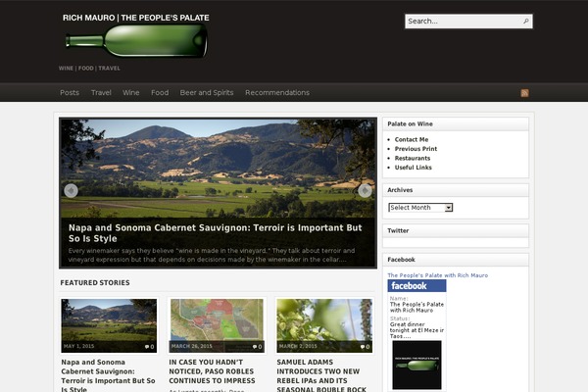The height and width of the screenshot is (392, 588).
Task: Click the Facebook widget heading
Action: point(401,260)
